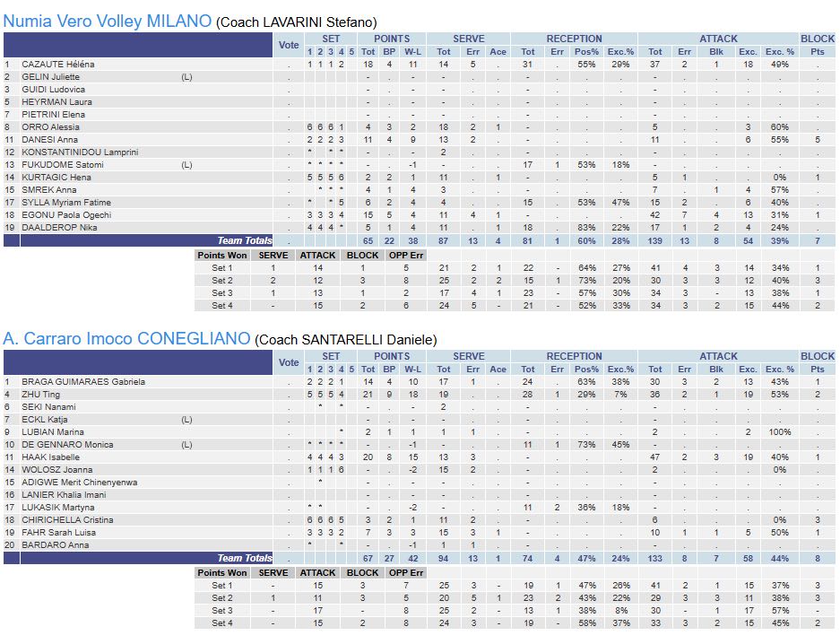Screen dimensions: 840x644
Task: Click Milano table Vote column header
Action: (x=289, y=45)
